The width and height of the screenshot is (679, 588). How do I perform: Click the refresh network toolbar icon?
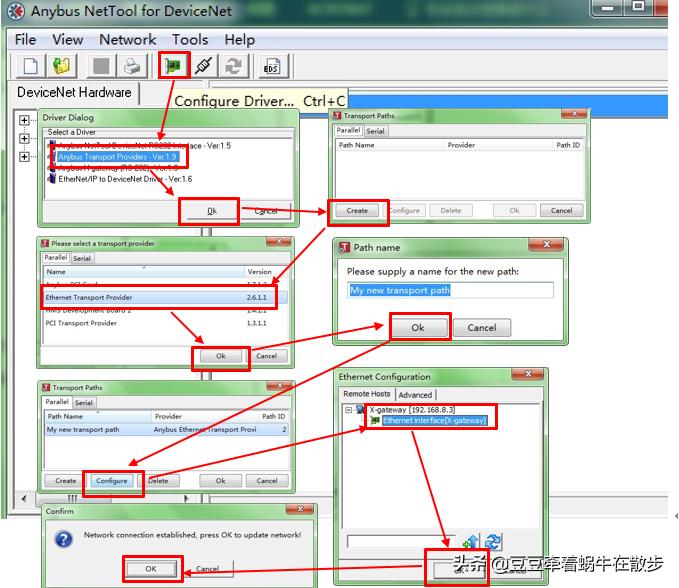point(234,67)
